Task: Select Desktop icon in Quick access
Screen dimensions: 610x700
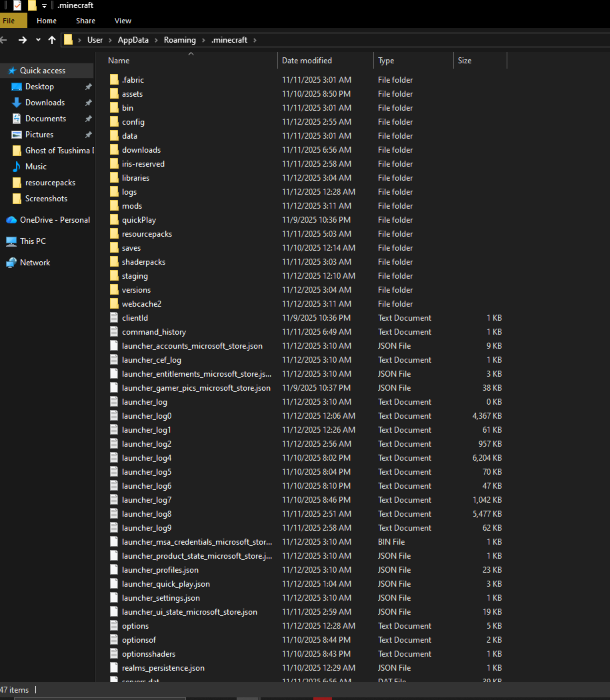Action: 17,87
